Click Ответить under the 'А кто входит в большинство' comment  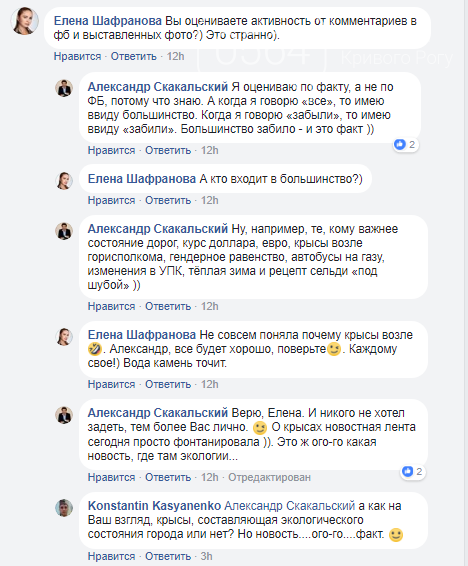point(168,200)
